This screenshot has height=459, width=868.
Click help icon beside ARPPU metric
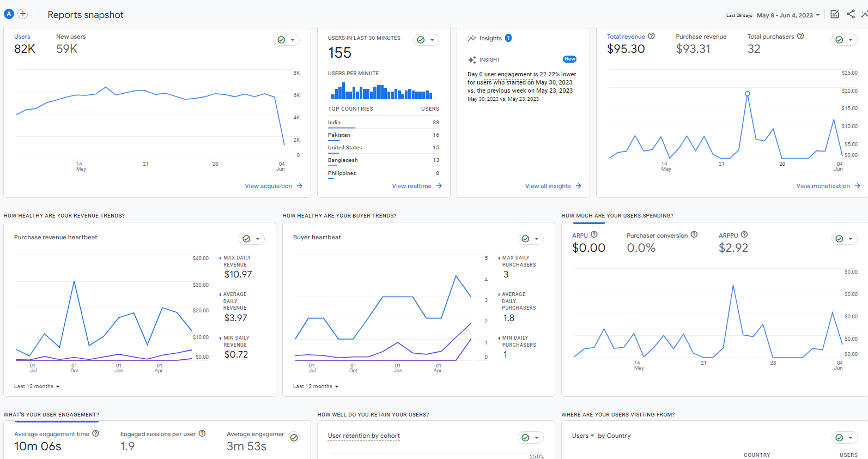pyautogui.click(x=744, y=235)
